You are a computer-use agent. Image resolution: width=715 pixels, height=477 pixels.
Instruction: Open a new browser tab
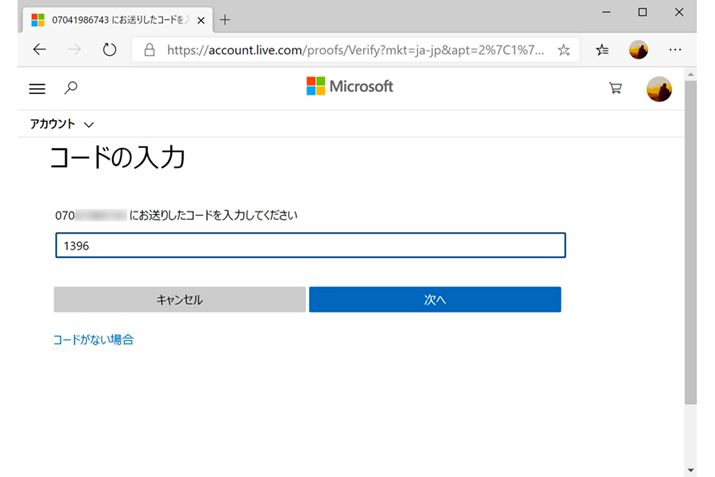click(x=225, y=19)
